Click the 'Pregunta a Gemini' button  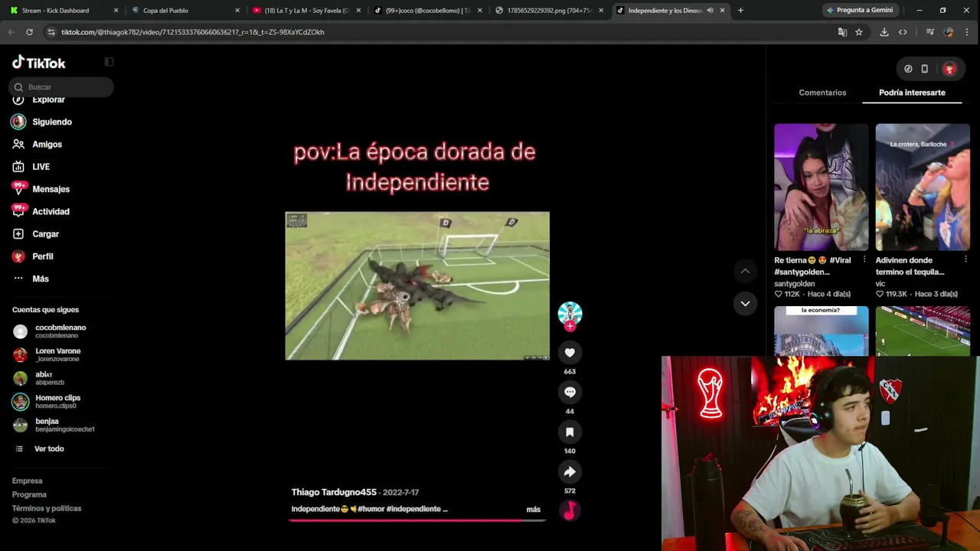pyautogui.click(x=859, y=11)
